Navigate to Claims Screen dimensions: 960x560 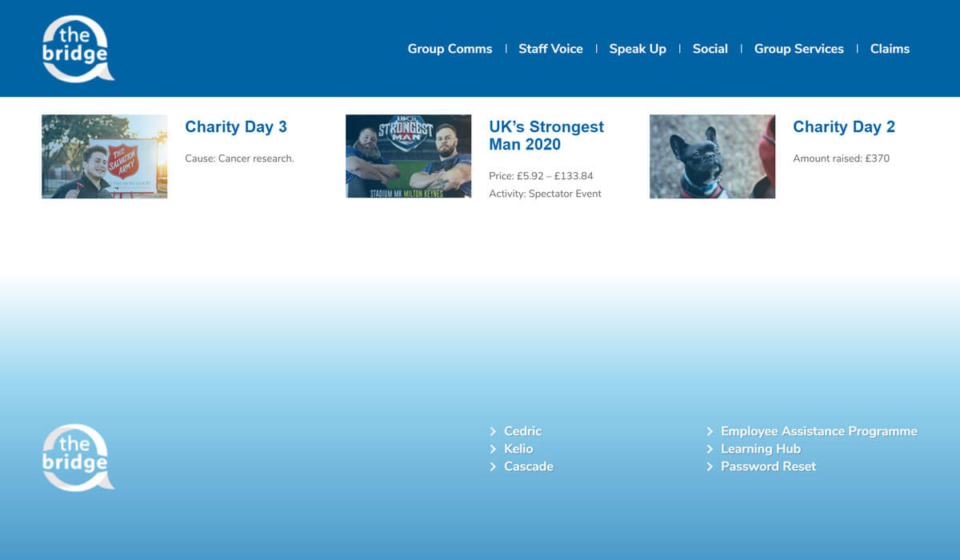click(x=890, y=49)
